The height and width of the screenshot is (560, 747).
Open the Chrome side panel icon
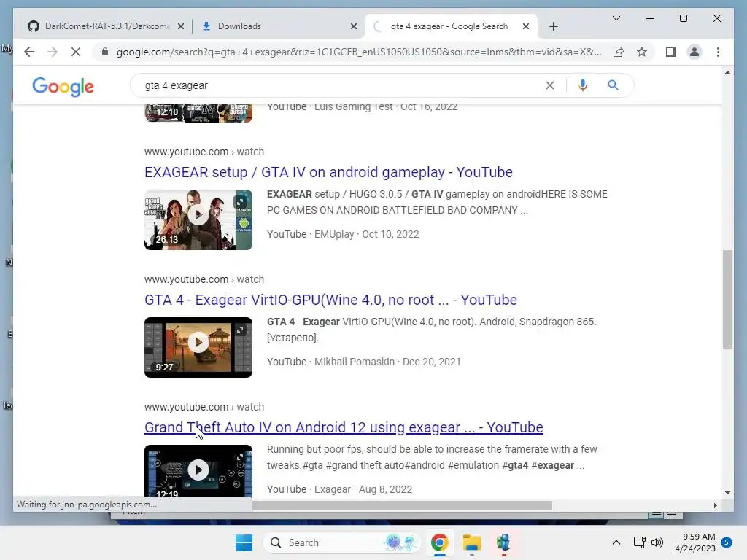click(671, 52)
